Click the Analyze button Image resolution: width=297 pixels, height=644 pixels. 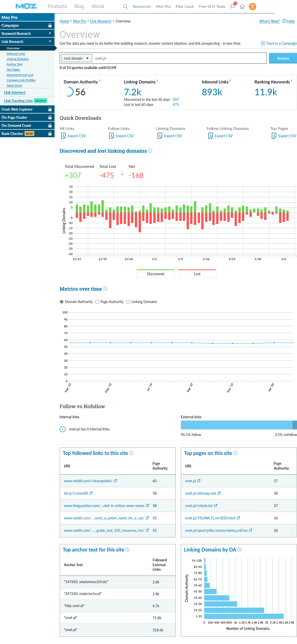point(283,58)
